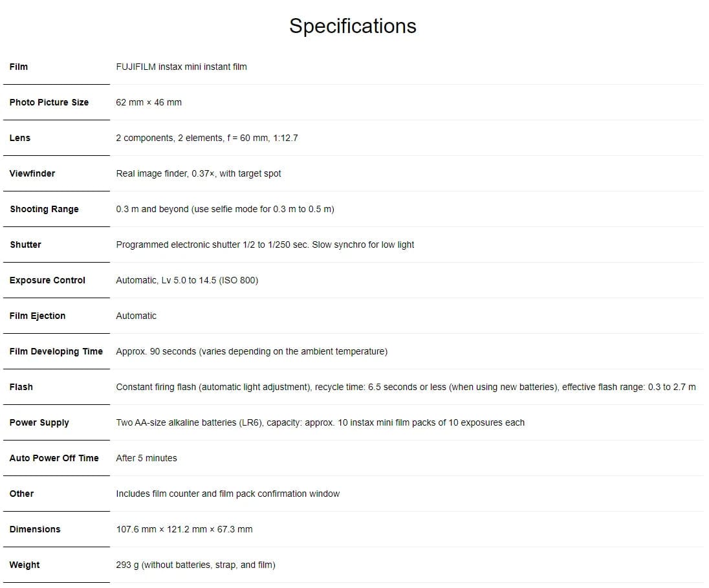Click the "107.6 mm × 121.2 mm × 67.3 mm" value
This screenshot has height=588, width=709.
click(184, 529)
